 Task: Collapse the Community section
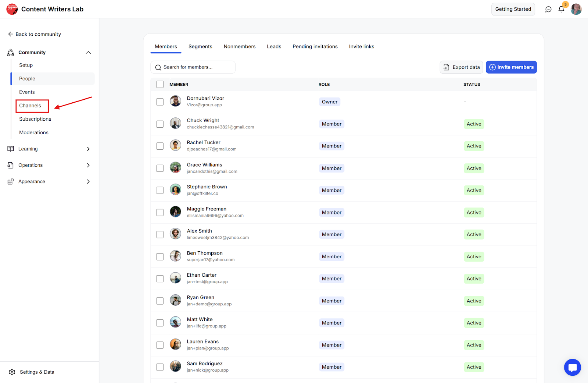[x=88, y=52]
